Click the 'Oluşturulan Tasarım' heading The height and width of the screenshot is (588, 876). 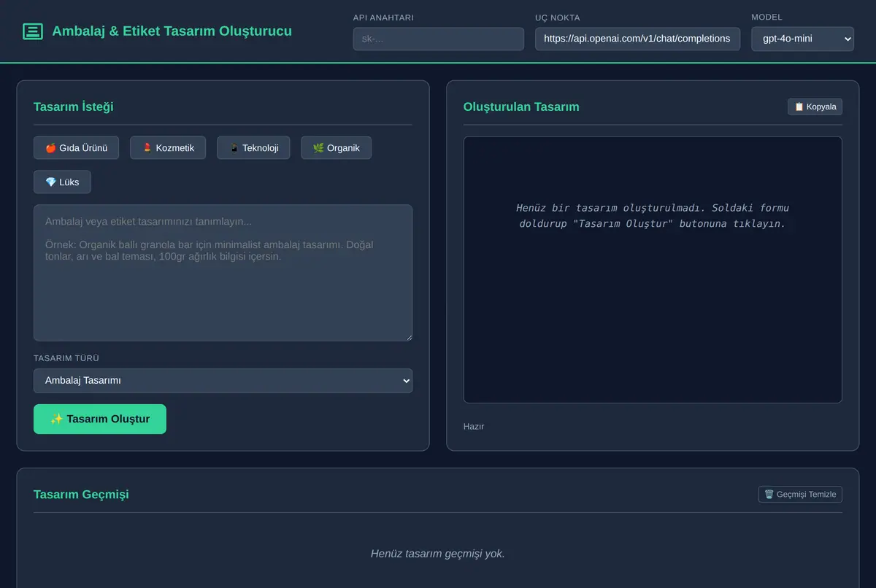(x=521, y=107)
